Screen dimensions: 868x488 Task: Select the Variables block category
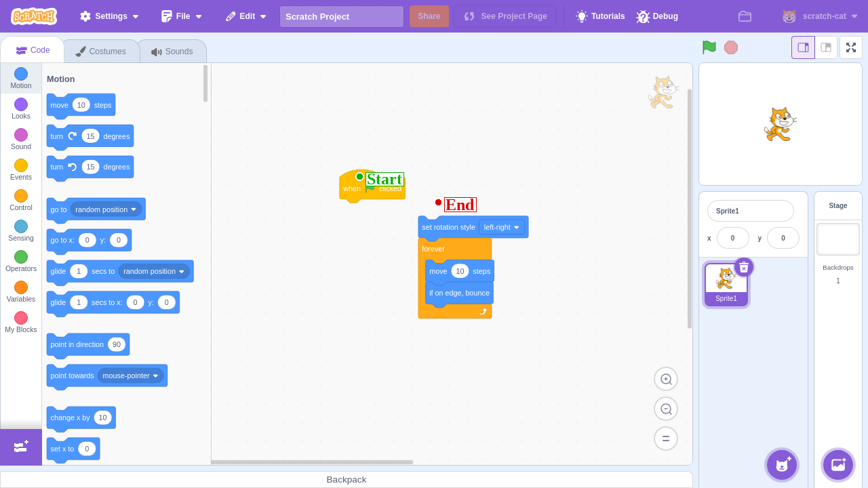[21, 292]
